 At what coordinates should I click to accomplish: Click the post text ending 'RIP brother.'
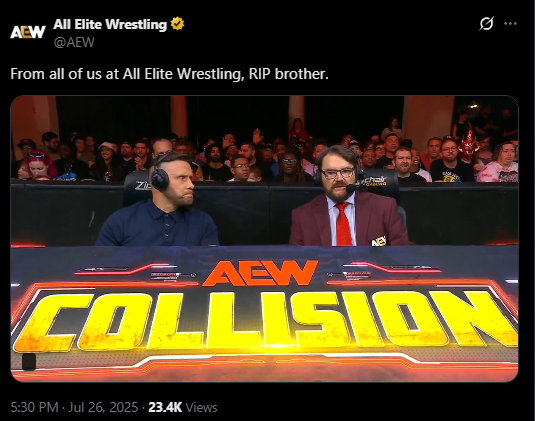pos(170,74)
